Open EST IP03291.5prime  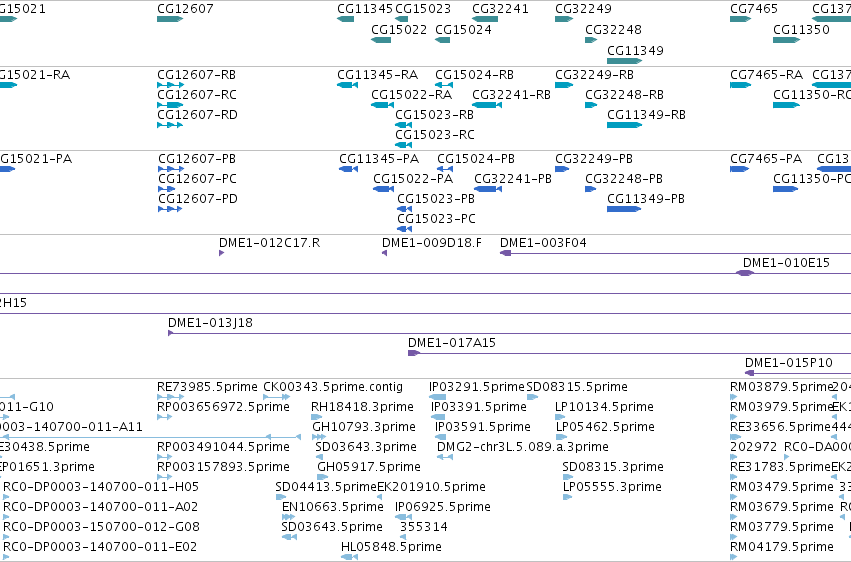pos(477,387)
